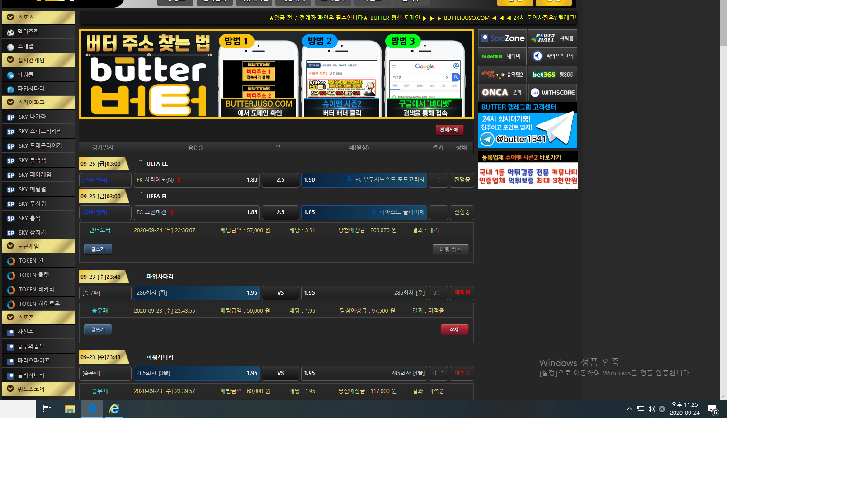The width and height of the screenshot is (868, 488).
Task: Open the SpoZone shortcut icon
Action: pos(502,38)
